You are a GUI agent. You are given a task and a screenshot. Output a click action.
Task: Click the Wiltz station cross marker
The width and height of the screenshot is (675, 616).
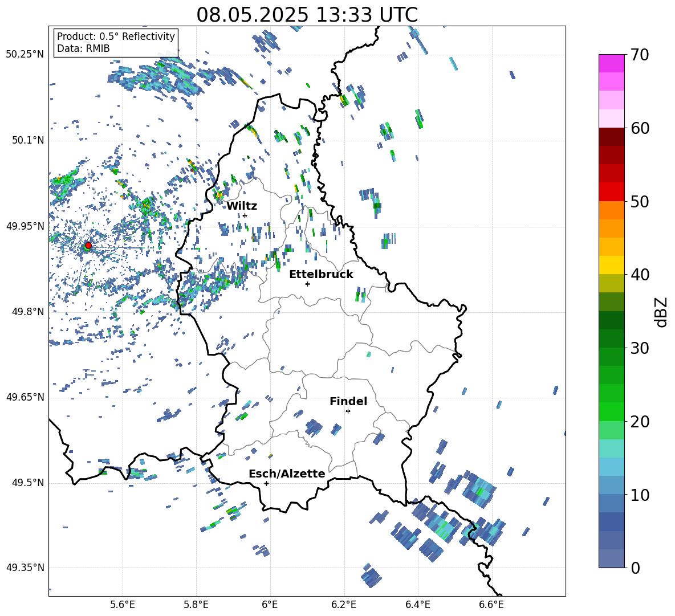pos(245,216)
